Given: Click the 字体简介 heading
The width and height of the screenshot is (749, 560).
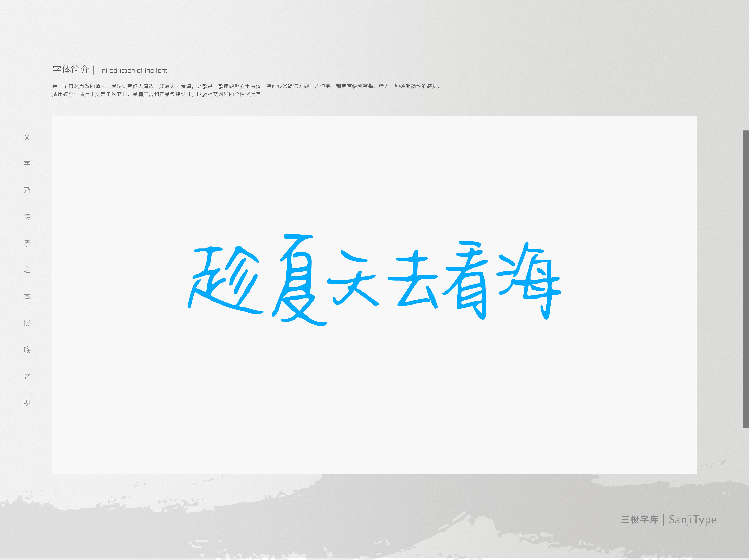Looking at the screenshot, I should [71, 70].
